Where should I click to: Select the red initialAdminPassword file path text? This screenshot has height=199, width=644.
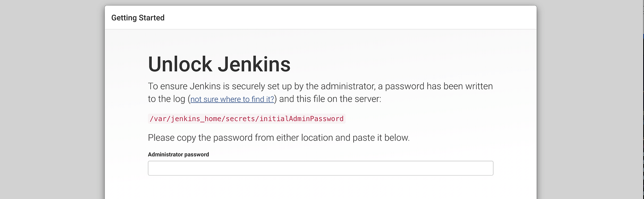[x=247, y=119]
